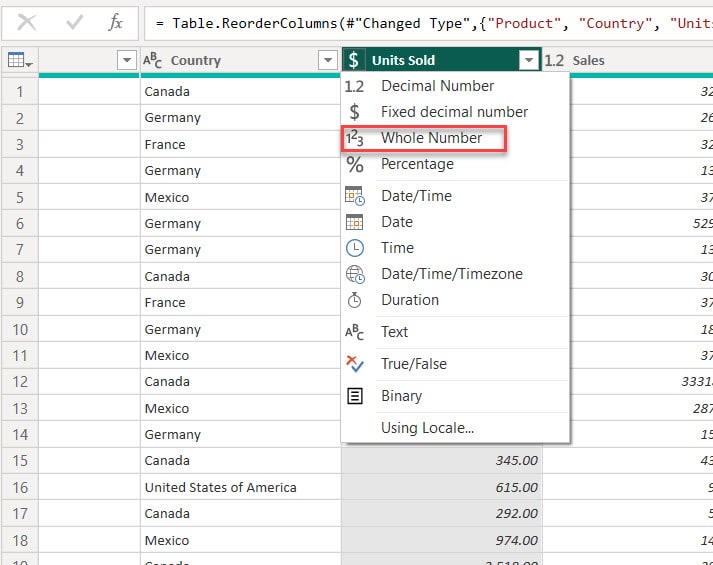The height and width of the screenshot is (565, 713).
Task: Click the Canada cell in row 1
Action: tap(241, 92)
